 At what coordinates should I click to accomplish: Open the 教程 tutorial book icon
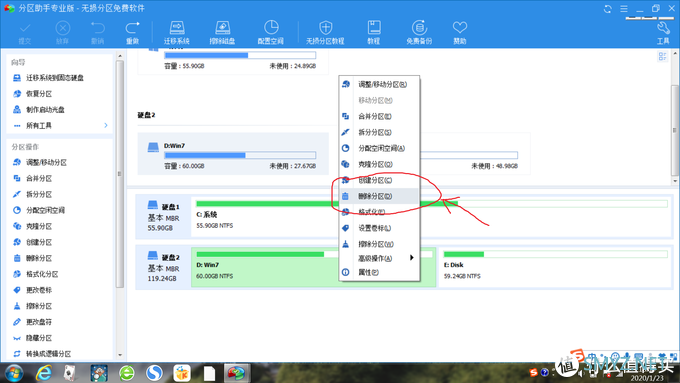click(x=373, y=33)
